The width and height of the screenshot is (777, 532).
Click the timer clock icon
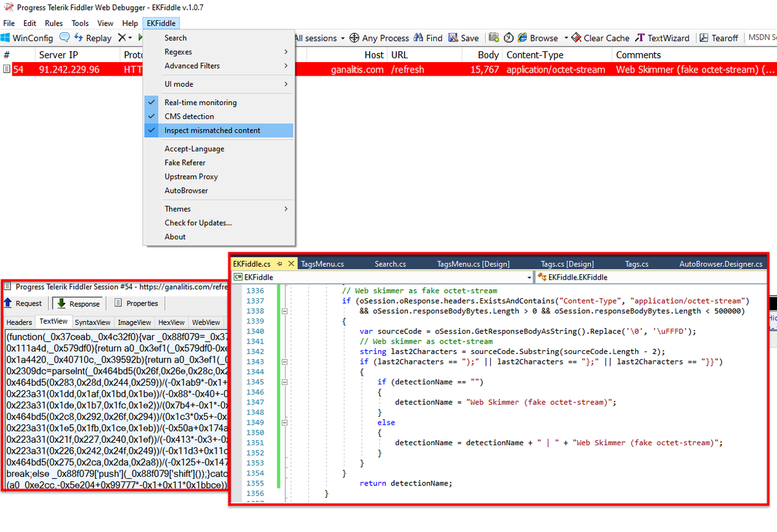click(509, 38)
